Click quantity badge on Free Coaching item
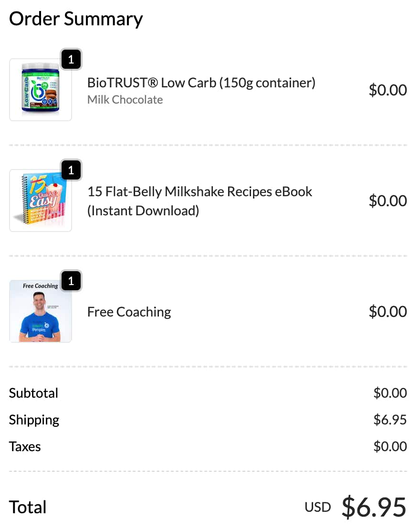Screen dimensions: 420x529 point(71,281)
